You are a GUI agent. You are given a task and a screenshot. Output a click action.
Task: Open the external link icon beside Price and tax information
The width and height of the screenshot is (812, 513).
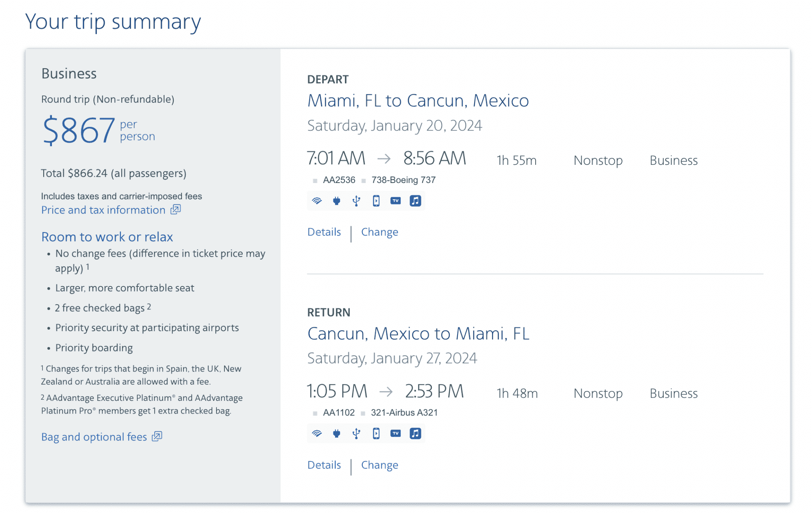[x=175, y=210]
